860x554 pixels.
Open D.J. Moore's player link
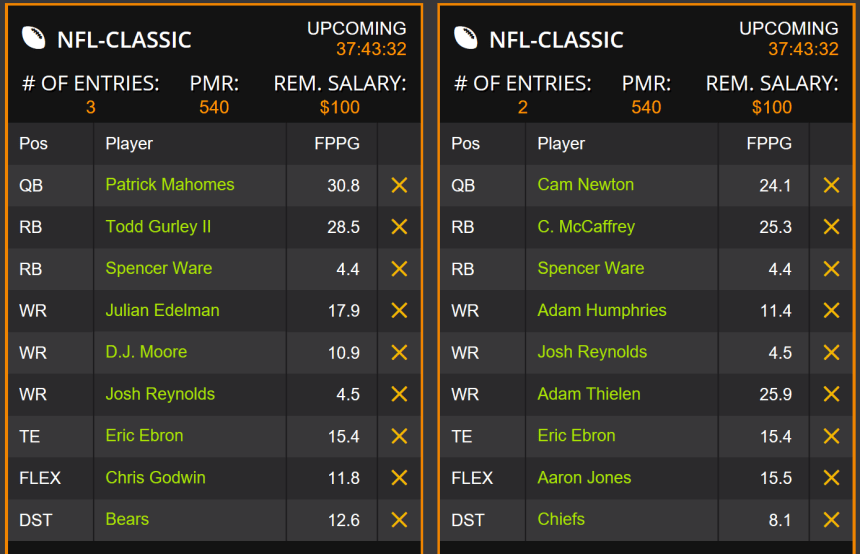pyautogui.click(x=146, y=352)
